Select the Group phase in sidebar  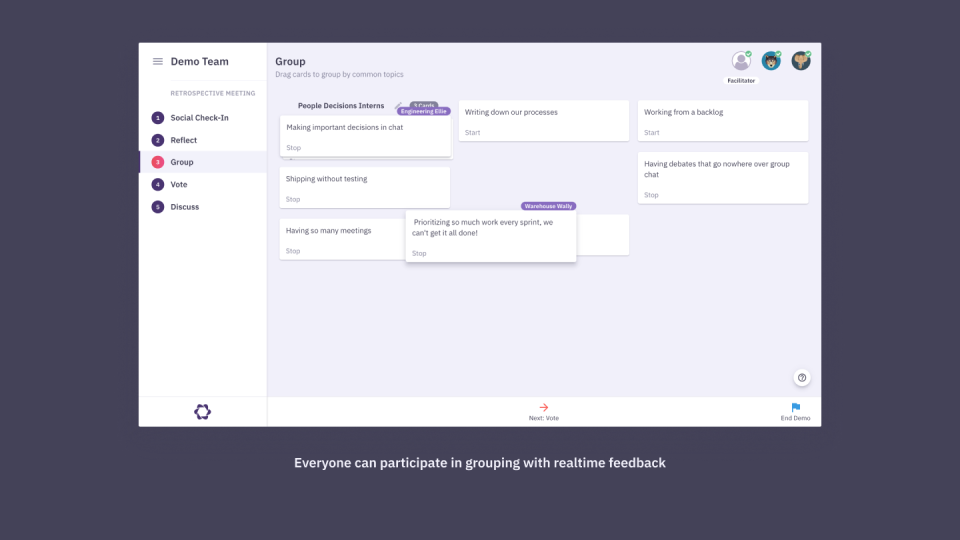[x=182, y=162]
